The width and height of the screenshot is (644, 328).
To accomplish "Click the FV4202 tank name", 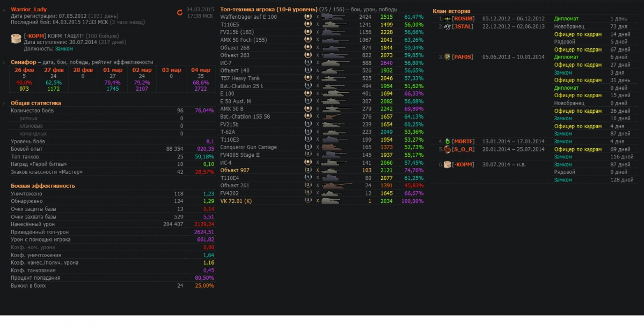I will tap(230, 193).
